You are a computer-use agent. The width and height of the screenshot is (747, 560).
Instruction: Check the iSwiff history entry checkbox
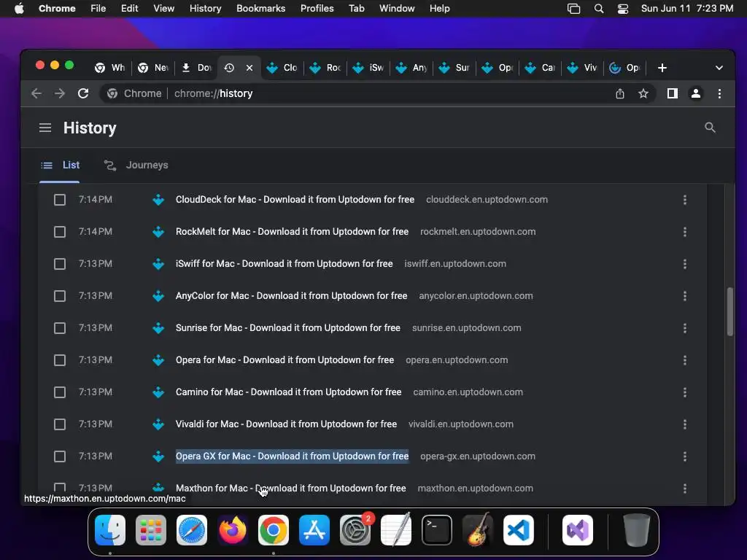click(60, 264)
